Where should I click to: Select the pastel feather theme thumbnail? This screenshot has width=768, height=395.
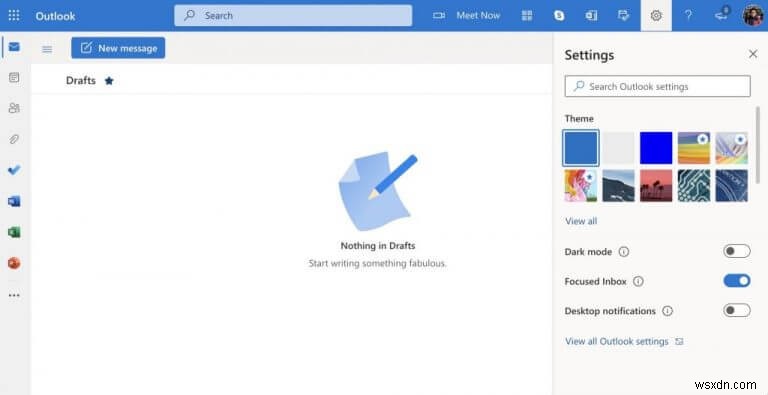(x=732, y=148)
